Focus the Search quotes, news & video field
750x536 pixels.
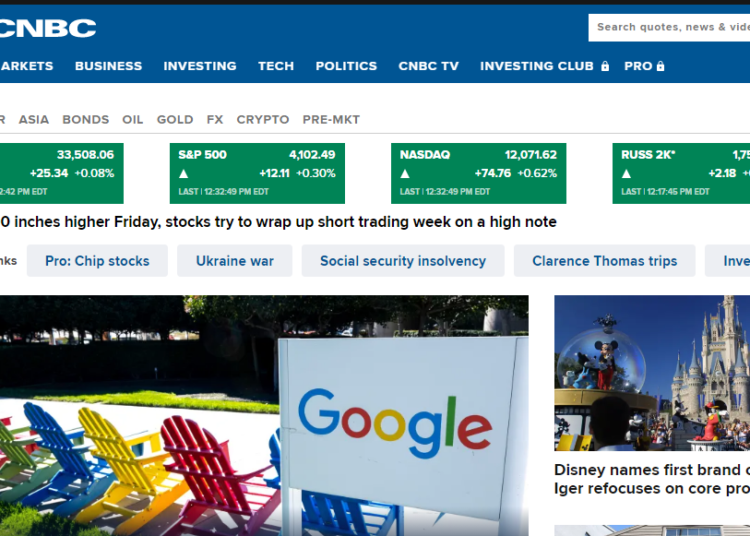click(669, 28)
